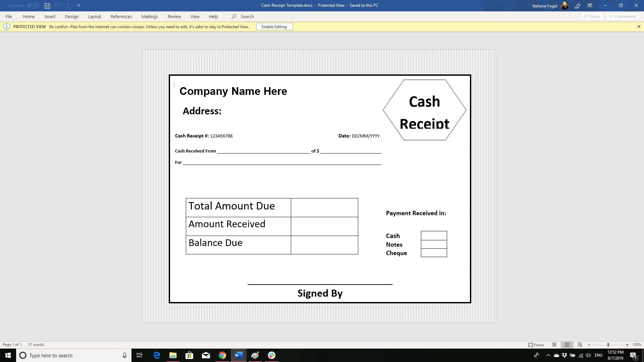
Task: Open the Insert ribbon tab
Action: point(50,16)
